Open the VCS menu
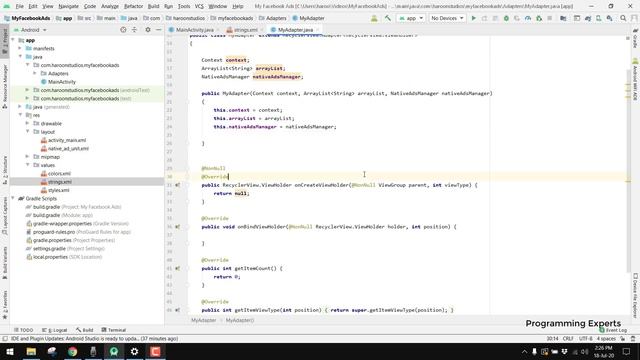Image resolution: width=640 pixels, height=360 pixels. [199, 6]
